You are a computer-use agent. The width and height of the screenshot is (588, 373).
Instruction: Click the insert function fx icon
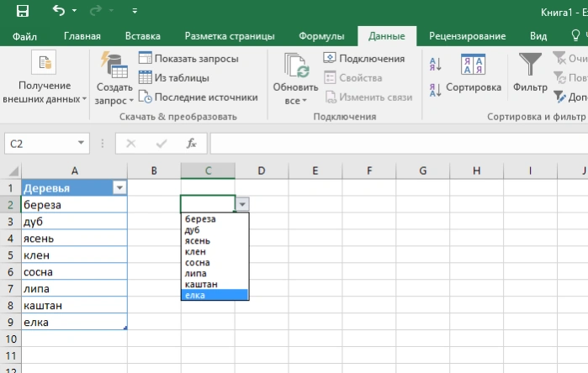click(192, 144)
